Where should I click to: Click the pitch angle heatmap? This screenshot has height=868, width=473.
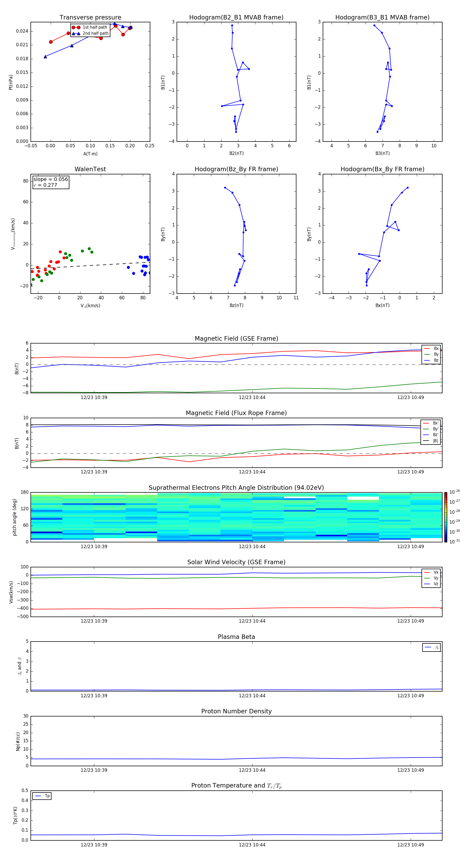pyautogui.click(x=236, y=517)
